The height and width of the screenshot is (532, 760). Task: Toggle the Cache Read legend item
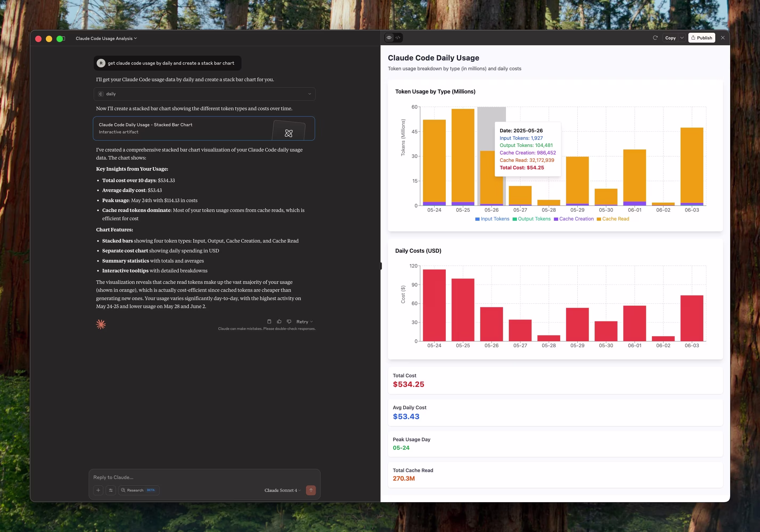pos(613,219)
